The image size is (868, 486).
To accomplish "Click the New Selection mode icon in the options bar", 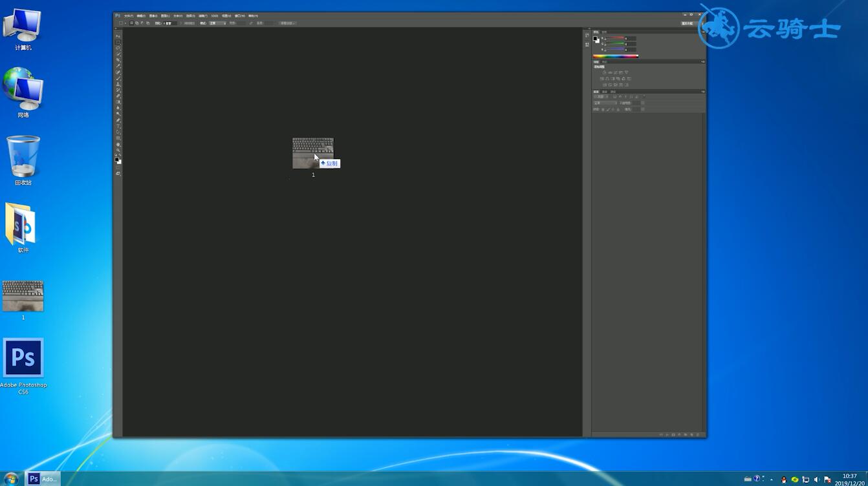I will coord(131,23).
